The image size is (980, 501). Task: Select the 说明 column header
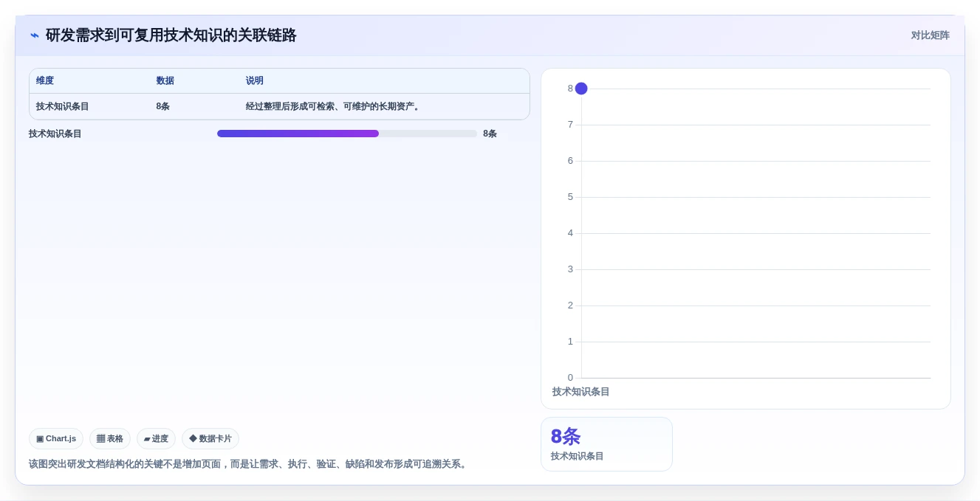255,80
